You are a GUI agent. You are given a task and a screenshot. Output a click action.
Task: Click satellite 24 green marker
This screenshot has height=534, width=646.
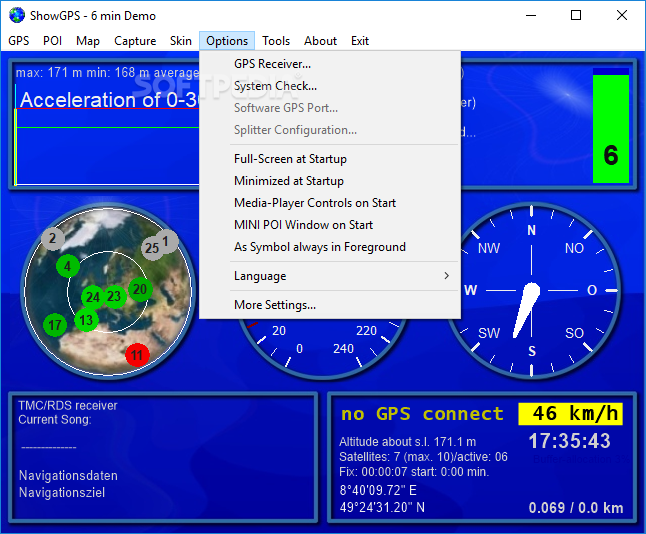(x=93, y=297)
